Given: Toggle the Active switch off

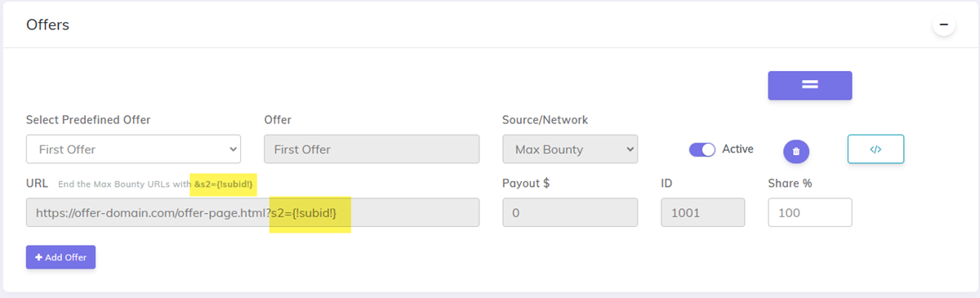Looking at the screenshot, I should [x=702, y=149].
